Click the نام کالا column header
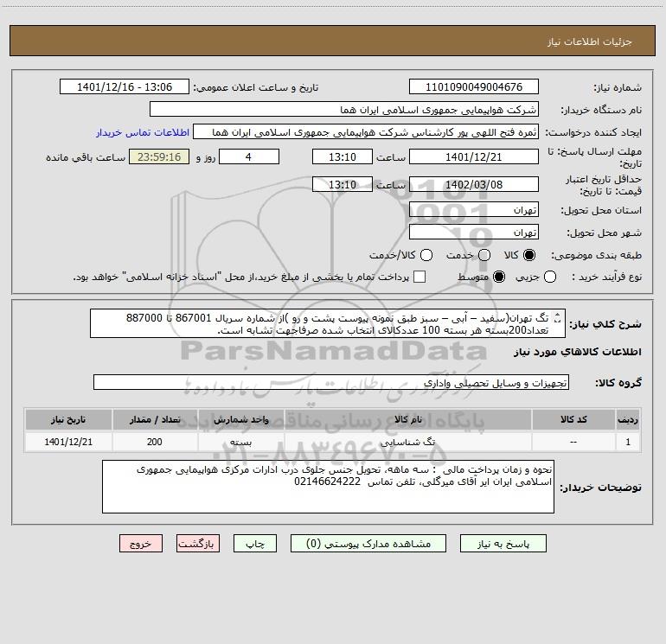The width and height of the screenshot is (666, 644). tap(408, 419)
